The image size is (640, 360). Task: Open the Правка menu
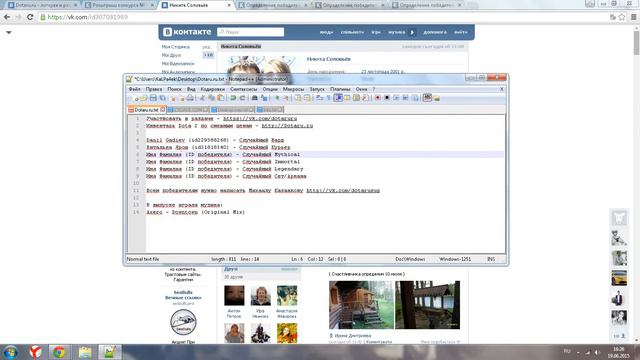point(154,89)
